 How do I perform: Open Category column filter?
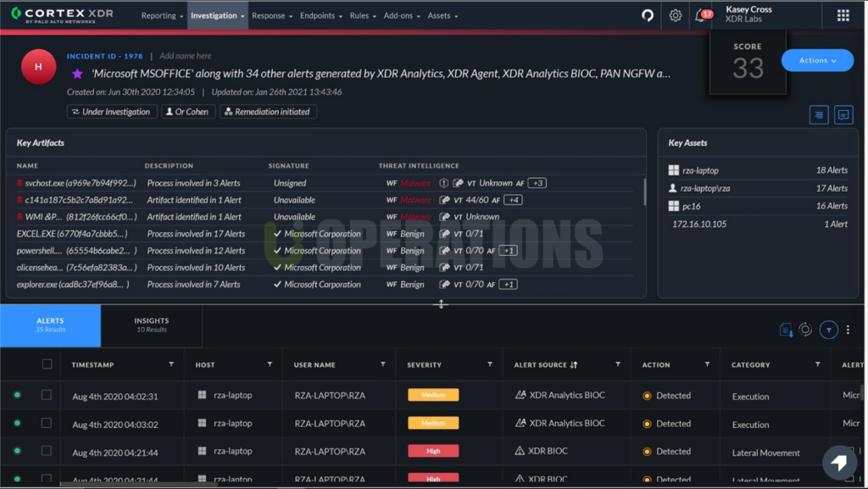pos(817,364)
